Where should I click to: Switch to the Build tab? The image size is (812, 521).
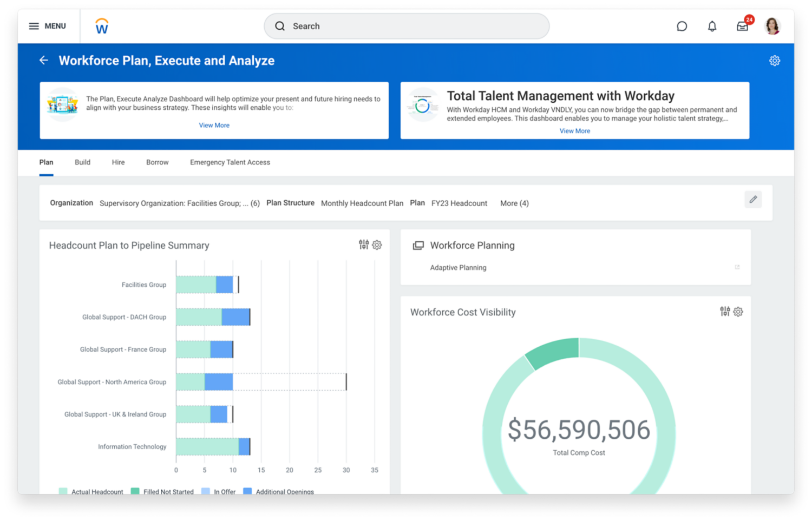pos(82,162)
